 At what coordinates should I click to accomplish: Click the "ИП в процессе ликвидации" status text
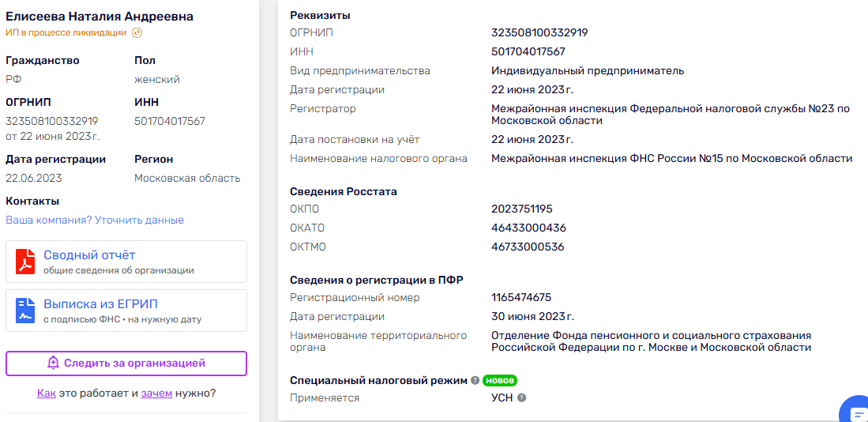pos(66,32)
